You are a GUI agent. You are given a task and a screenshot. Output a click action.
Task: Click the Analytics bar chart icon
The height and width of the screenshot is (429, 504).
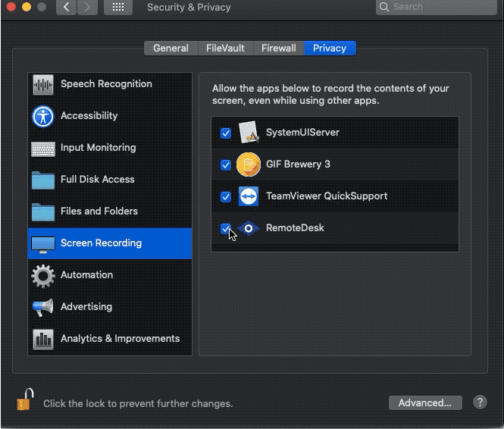click(43, 339)
